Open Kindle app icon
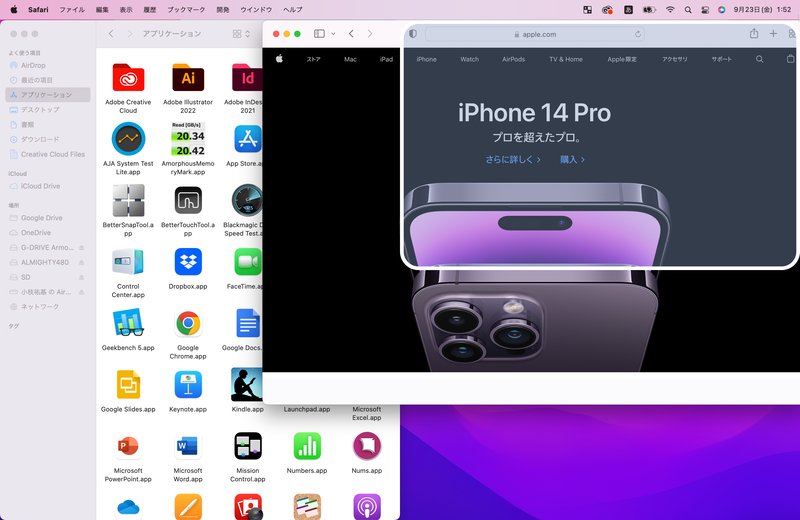The width and height of the screenshot is (800, 520). point(247,384)
